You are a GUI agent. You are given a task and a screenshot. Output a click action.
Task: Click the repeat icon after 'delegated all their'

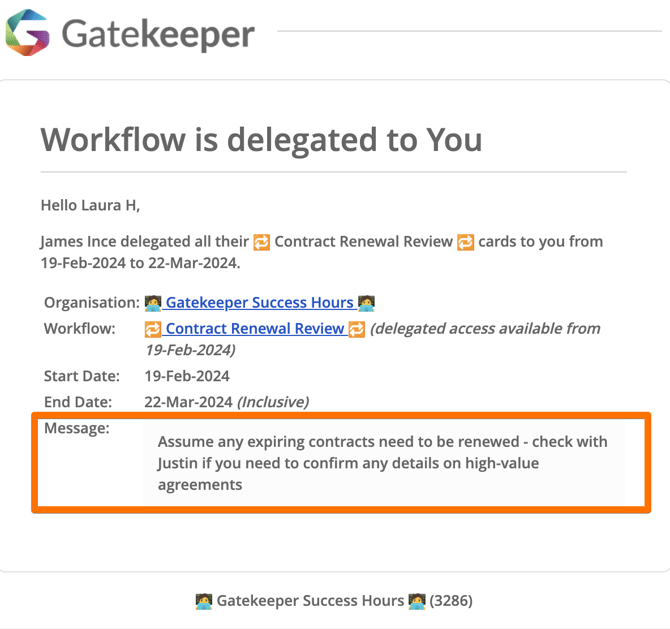[x=262, y=242]
